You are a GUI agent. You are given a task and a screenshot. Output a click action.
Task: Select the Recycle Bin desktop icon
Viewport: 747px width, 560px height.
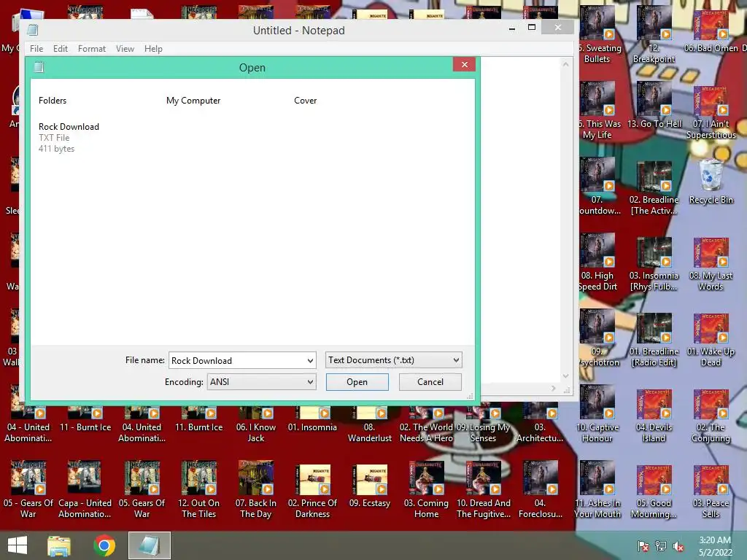[711, 182]
